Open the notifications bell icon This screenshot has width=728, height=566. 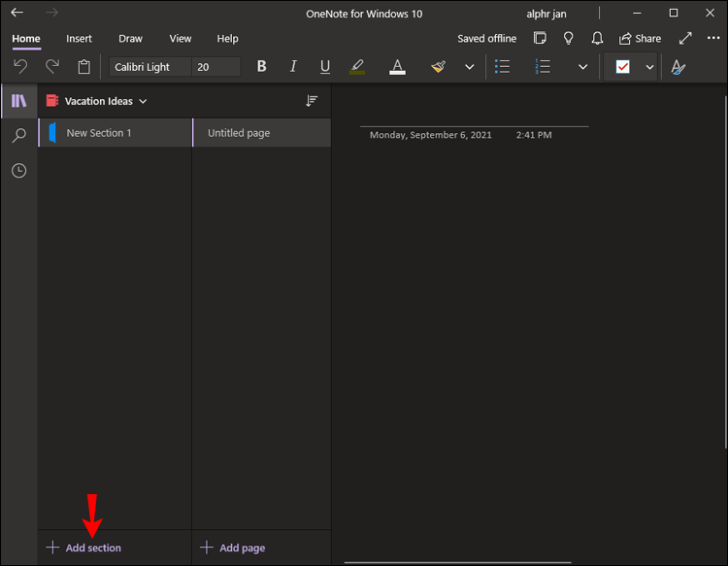click(x=598, y=39)
